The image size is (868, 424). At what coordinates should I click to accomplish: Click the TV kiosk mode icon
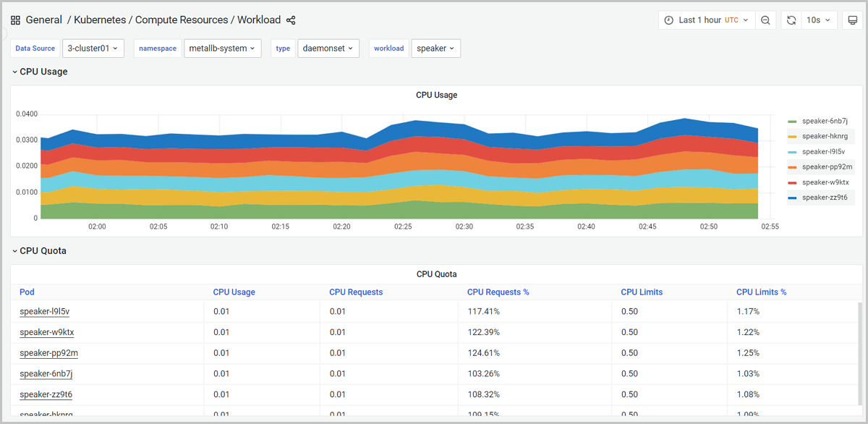pyautogui.click(x=853, y=20)
